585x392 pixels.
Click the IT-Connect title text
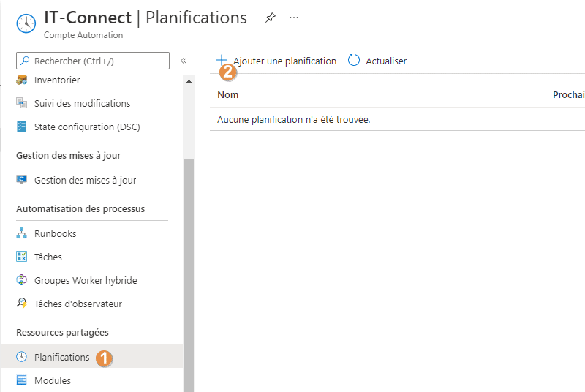88,18
